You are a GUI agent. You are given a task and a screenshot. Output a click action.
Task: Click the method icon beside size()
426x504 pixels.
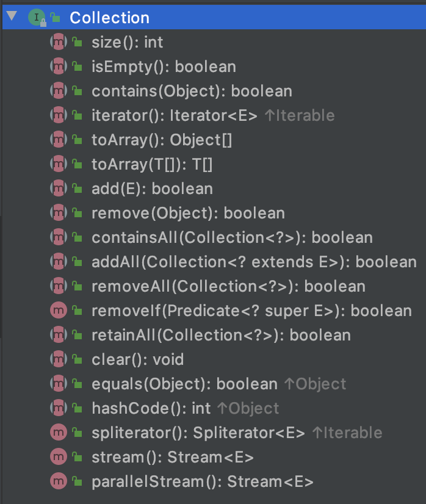click(57, 42)
